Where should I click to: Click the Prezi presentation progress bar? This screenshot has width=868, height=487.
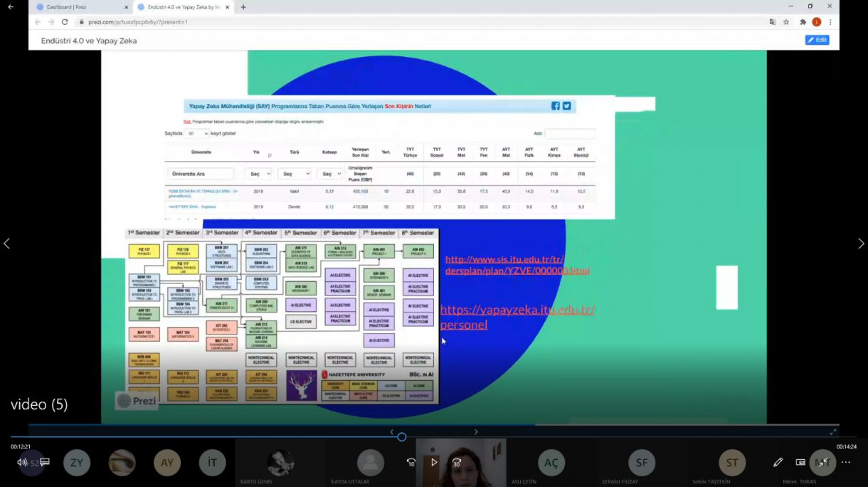pyautogui.click(x=434, y=425)
